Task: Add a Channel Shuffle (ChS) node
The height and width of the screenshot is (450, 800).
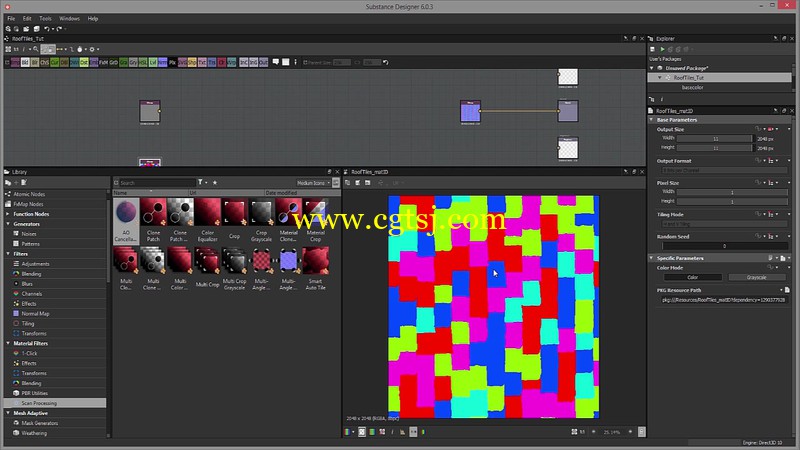Action: tap(44, 62)
